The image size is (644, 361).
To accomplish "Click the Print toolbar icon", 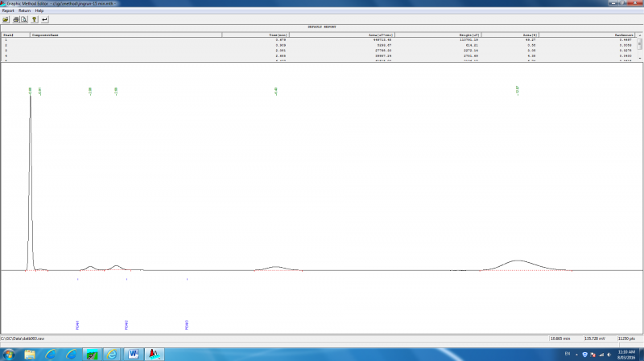I will coord(15,19).
